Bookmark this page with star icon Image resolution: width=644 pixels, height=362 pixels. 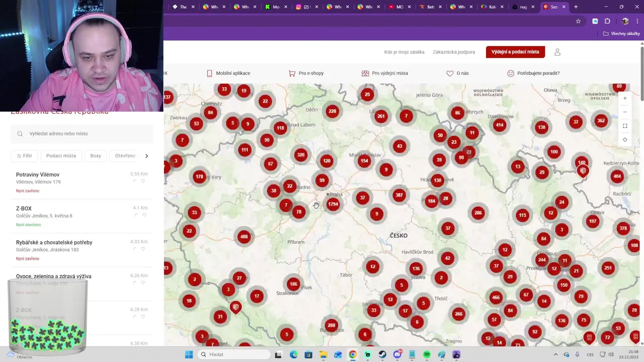pos(578,21)
